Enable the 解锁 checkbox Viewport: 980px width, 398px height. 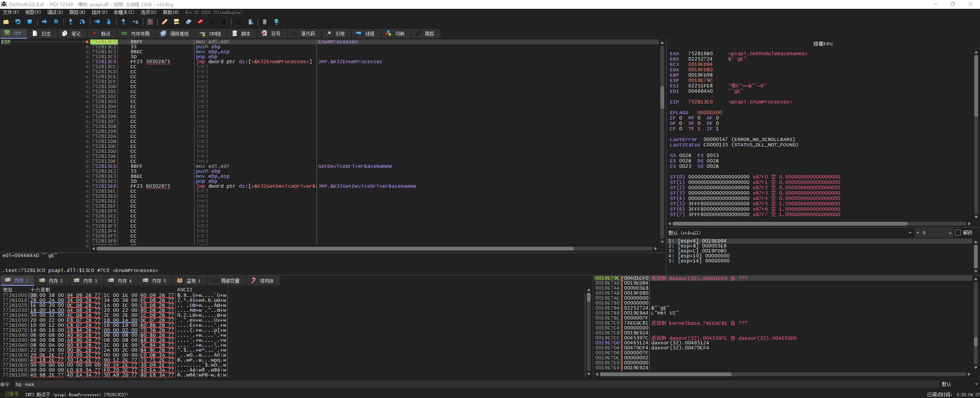pos(958,233)
